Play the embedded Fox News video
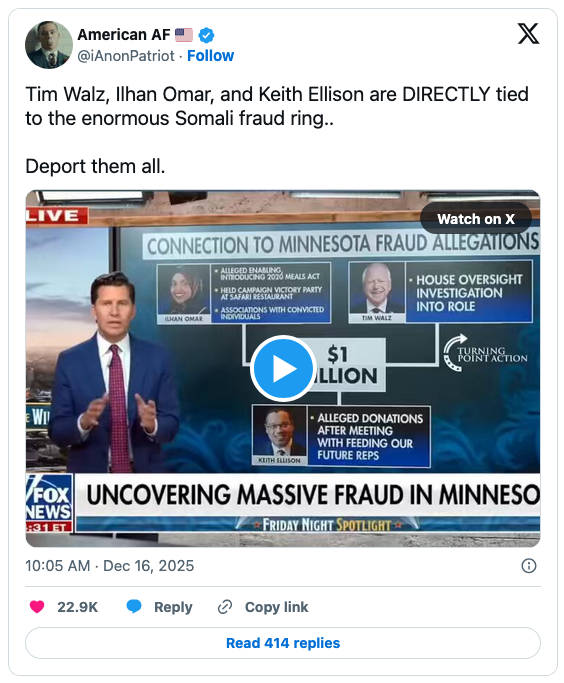The image size is (564, 683). 283,369
